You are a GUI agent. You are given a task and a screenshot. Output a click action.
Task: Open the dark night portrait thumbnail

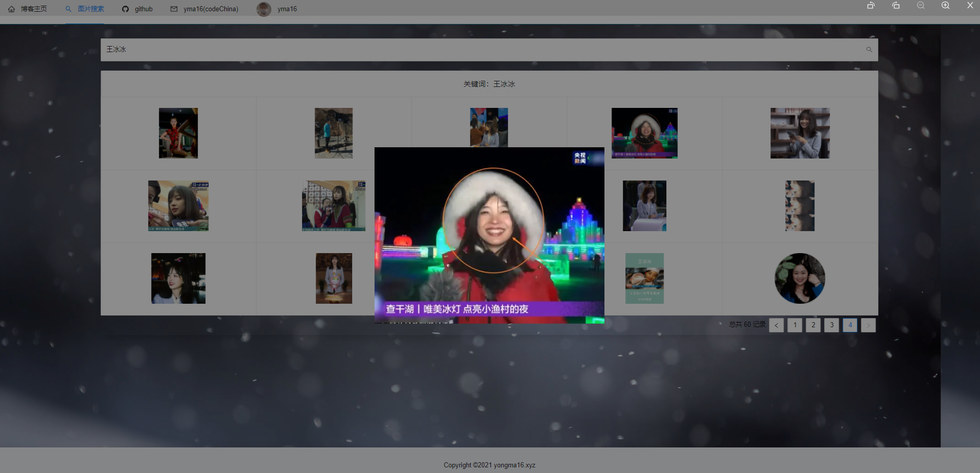178,278
